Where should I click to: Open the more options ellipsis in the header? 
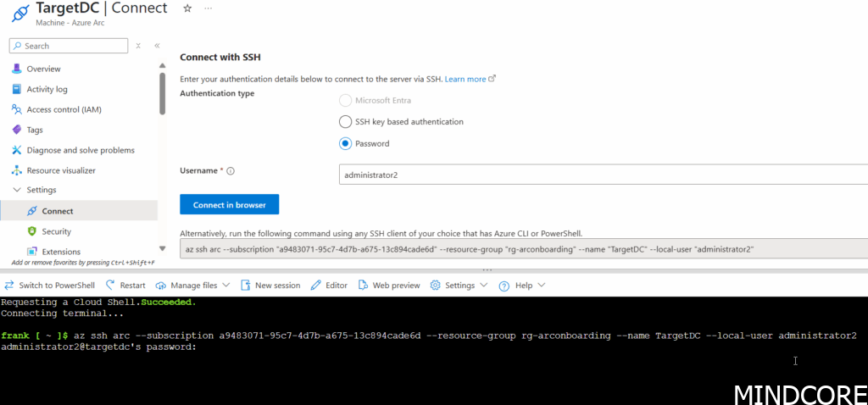[209, 8]
